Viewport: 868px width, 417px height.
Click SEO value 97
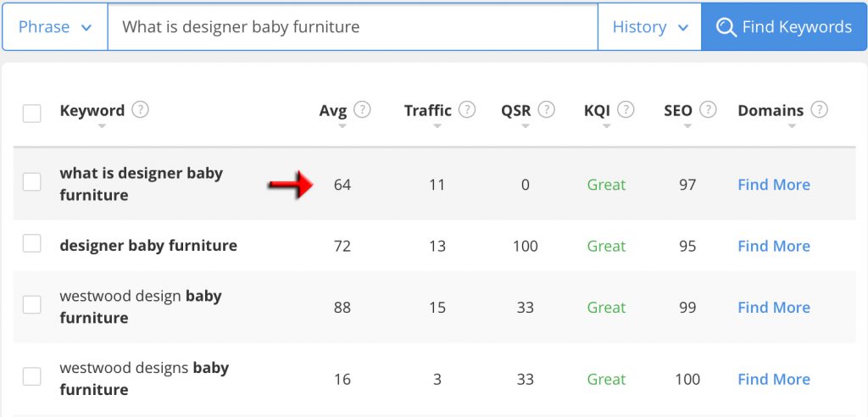click(687, 185)
